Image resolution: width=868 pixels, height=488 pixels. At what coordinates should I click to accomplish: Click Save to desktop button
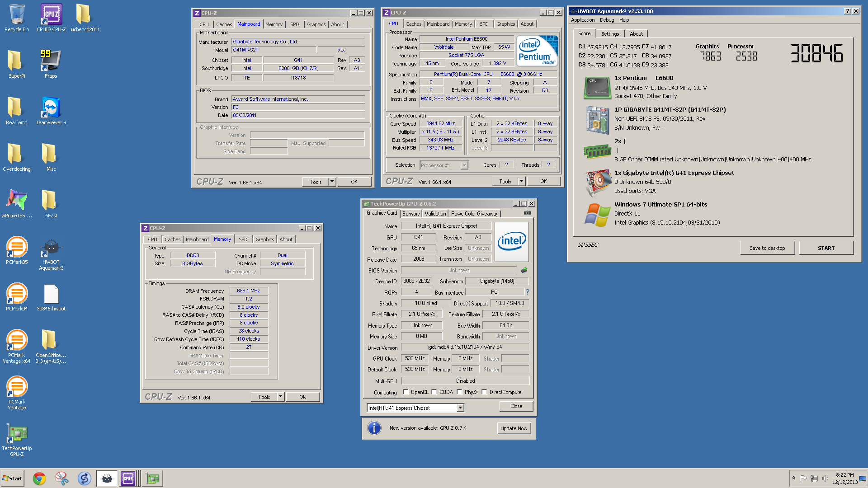click(767, 248)
